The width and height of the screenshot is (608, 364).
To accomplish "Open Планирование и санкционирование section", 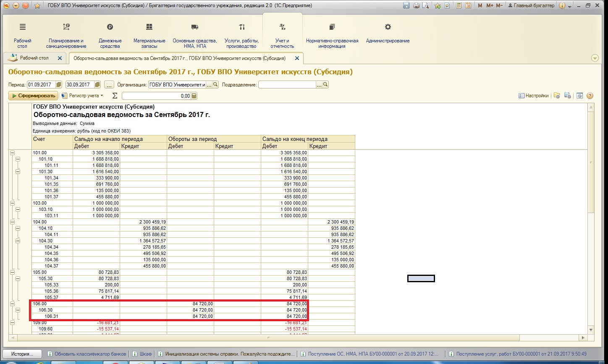I will tap(66, 36).
